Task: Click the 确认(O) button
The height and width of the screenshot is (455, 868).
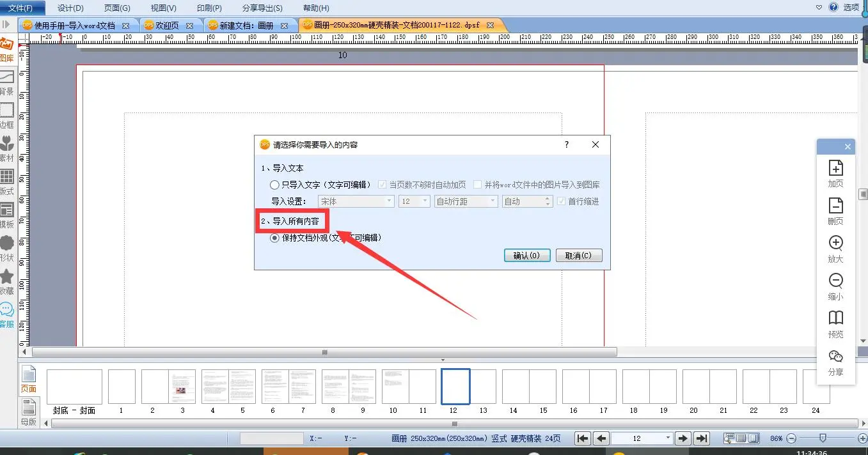Action: pos(526,255)
